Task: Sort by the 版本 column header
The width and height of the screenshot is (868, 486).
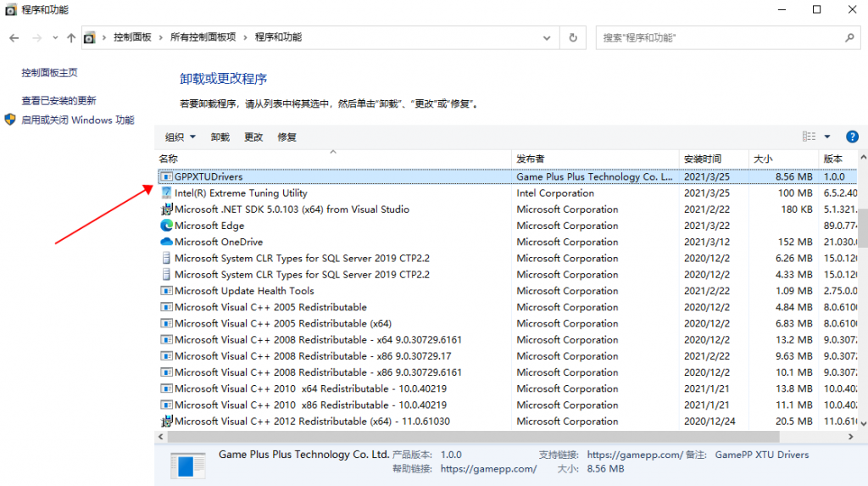Action: tap(838, 159)
